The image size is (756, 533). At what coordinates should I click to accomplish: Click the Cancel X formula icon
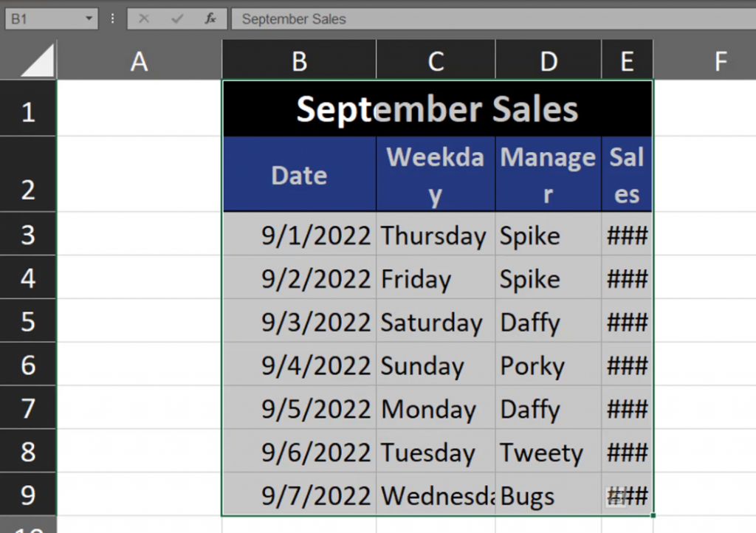coord(144,19)
